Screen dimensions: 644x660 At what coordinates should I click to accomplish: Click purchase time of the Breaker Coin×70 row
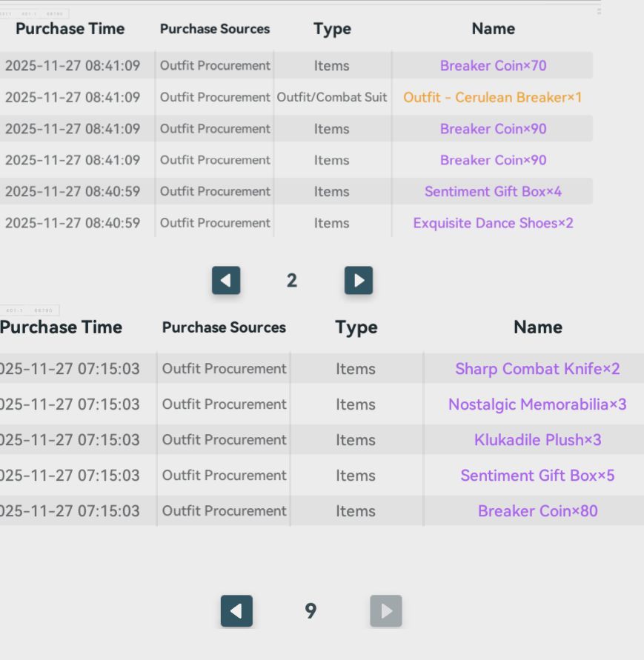[73, 66]
